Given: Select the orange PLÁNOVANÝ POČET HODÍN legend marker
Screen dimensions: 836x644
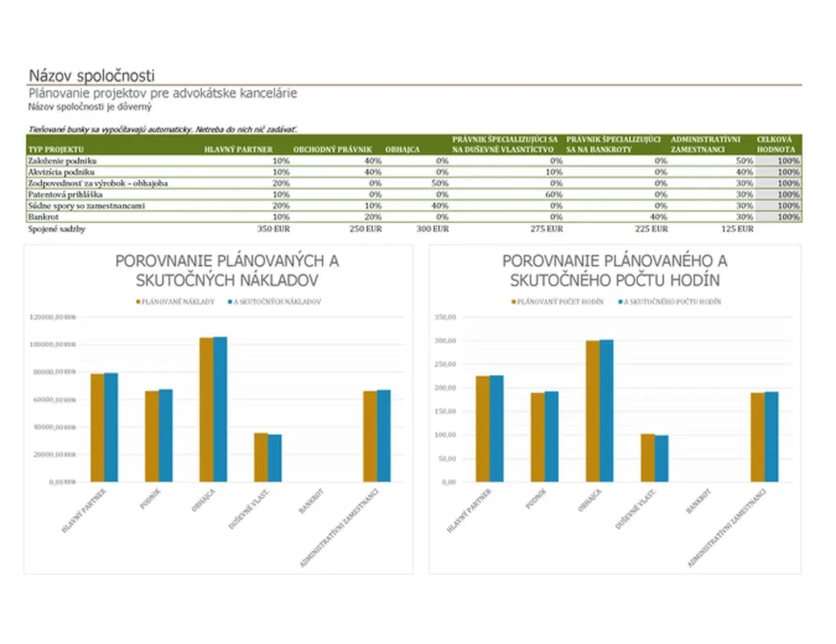Looking at the screenshot, I should coord(513,301).
